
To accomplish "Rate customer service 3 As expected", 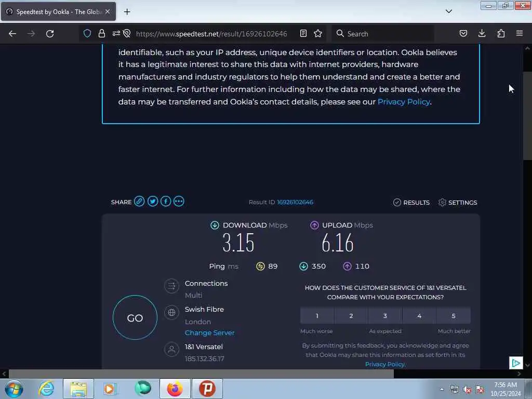I will [385, 316].
